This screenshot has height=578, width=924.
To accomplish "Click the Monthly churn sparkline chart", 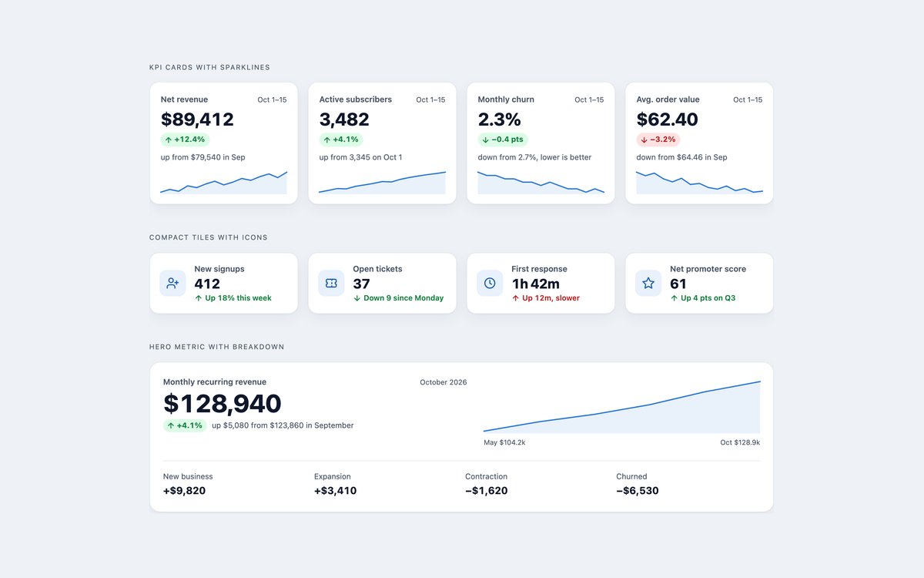I will (x=541, y=183).
